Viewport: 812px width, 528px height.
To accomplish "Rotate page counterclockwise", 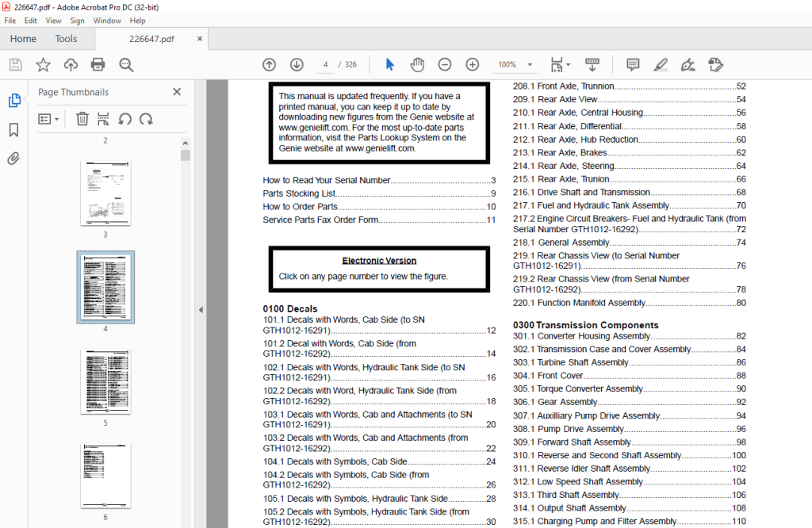I will point(124,119).
